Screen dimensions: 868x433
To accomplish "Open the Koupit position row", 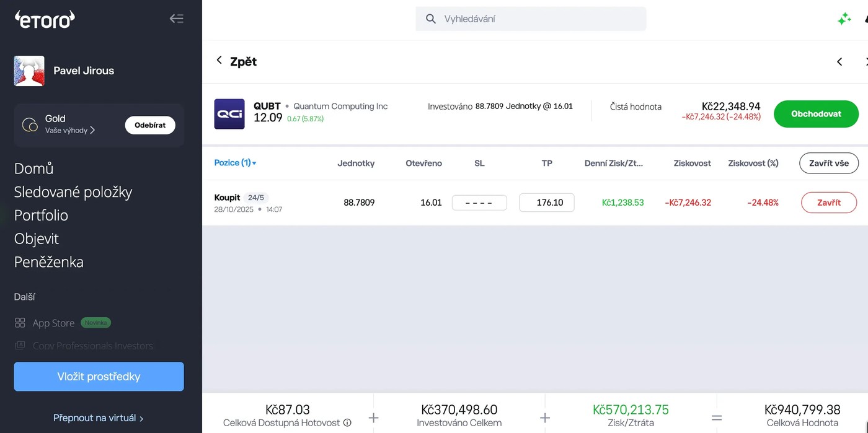I will pos(534,203).
